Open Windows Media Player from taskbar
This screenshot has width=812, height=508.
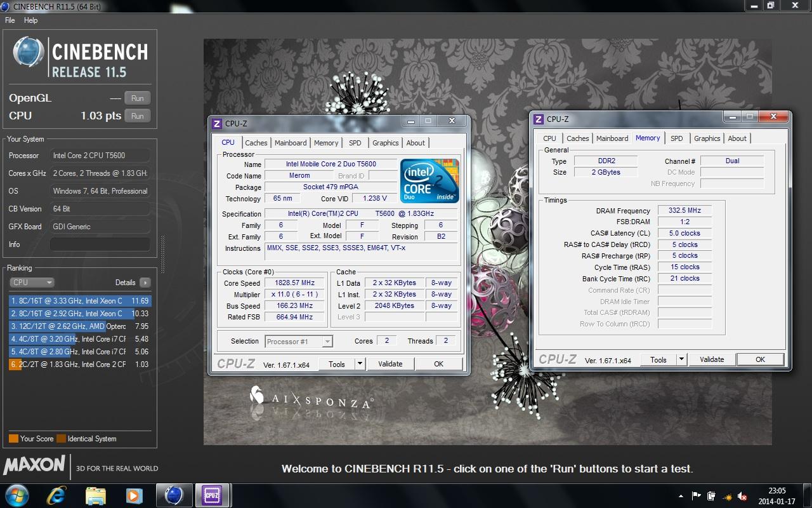[134, 495]
